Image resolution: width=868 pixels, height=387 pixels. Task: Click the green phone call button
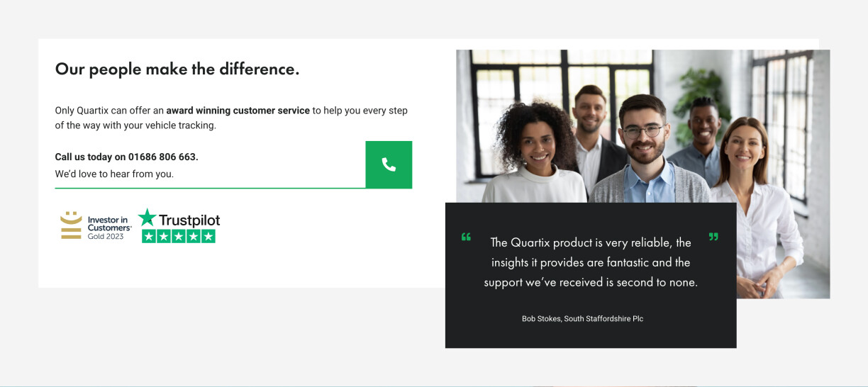(389, 164)
